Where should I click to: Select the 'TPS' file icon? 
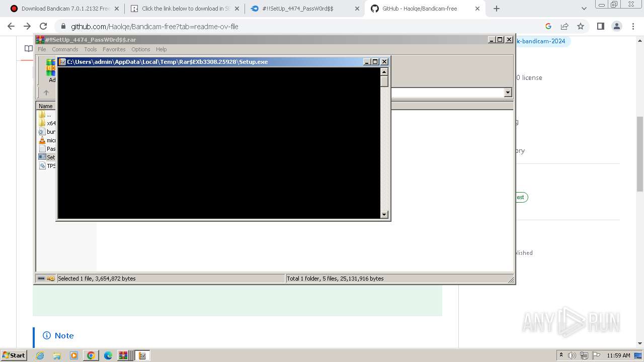click(42, 166)
